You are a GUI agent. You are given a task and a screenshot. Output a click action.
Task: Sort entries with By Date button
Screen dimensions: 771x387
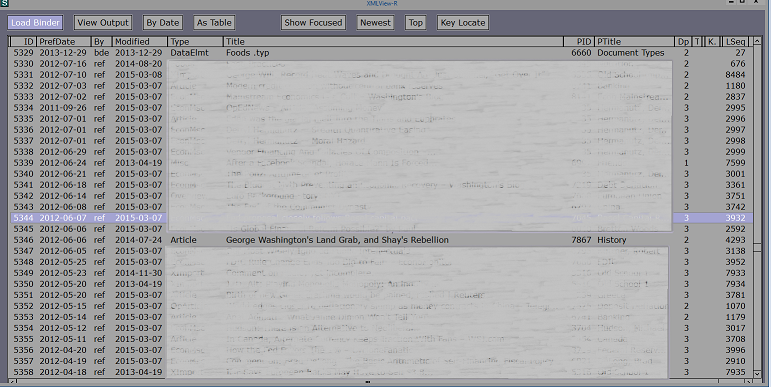pos(163,23)
